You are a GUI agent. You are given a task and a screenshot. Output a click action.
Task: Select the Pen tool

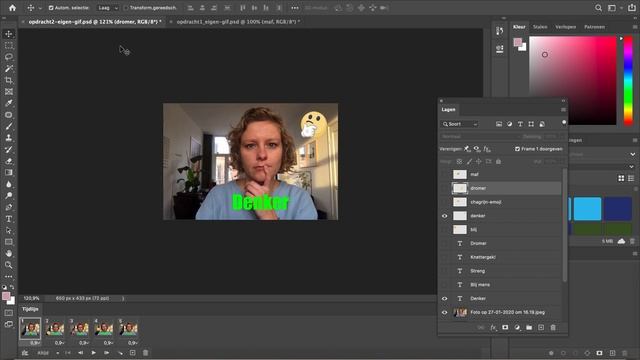[9, 207]
